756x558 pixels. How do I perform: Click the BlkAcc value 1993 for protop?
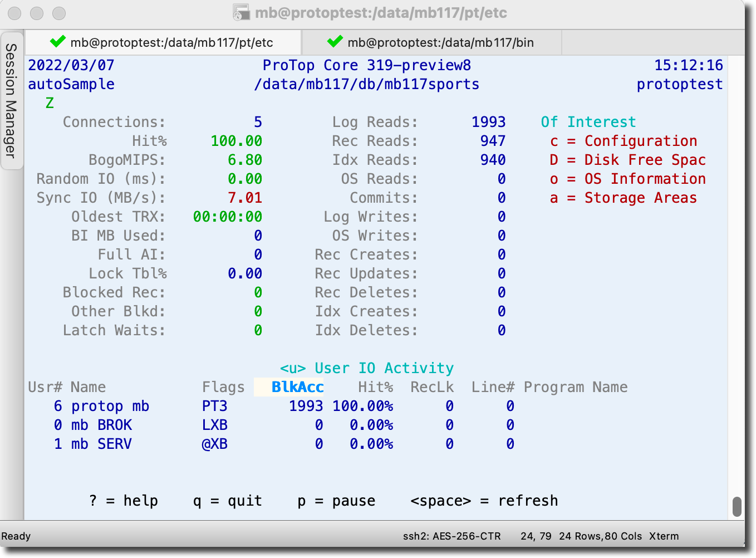pos(306,407)
